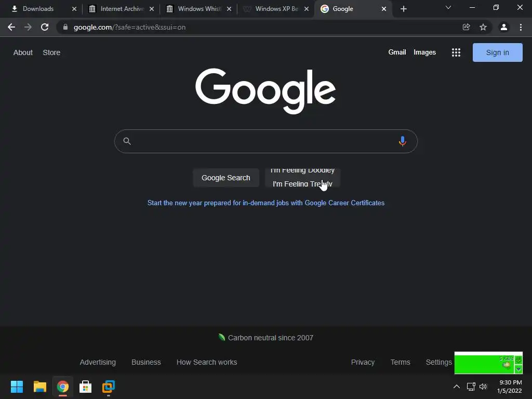Open Microsoft Store from taskbar

[86, 387]
